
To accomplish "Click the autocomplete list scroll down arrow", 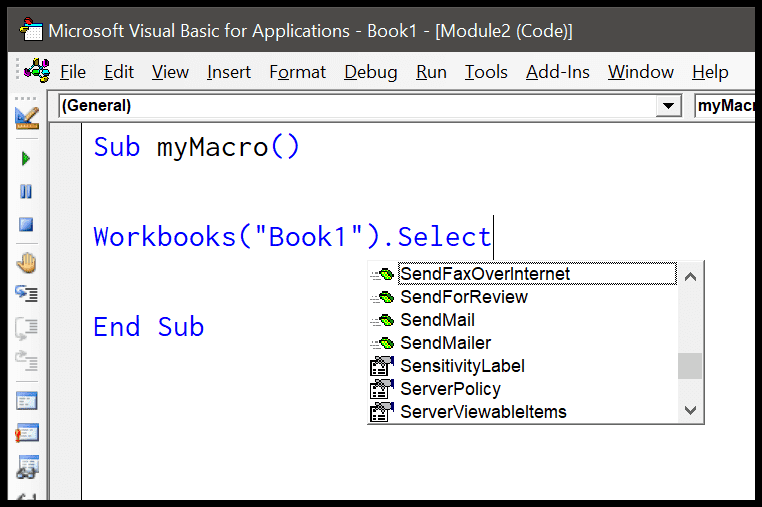I will 690,410.
